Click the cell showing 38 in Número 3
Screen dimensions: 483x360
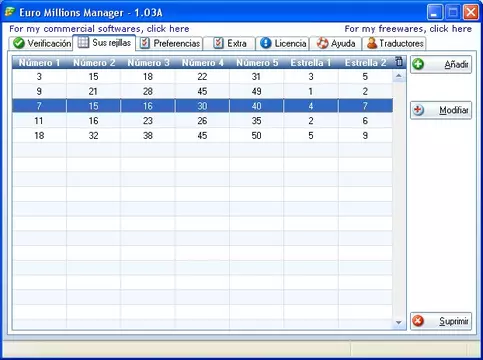[148, 135]
